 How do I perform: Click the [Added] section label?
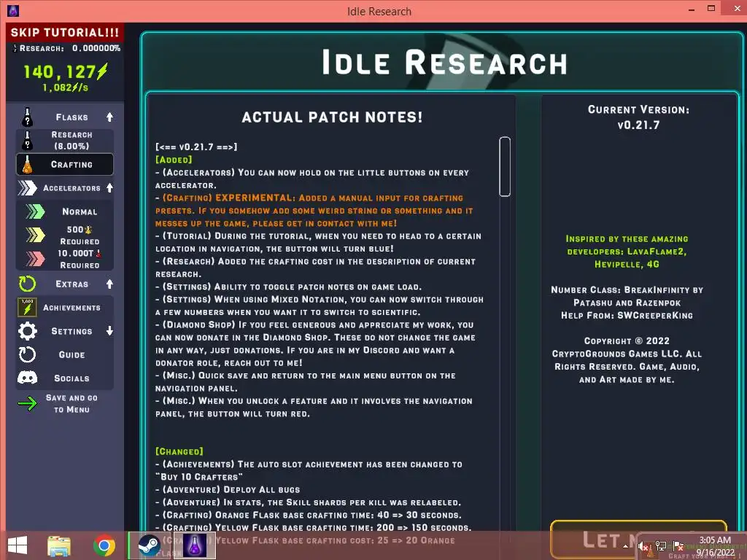[x=174, y=160]
